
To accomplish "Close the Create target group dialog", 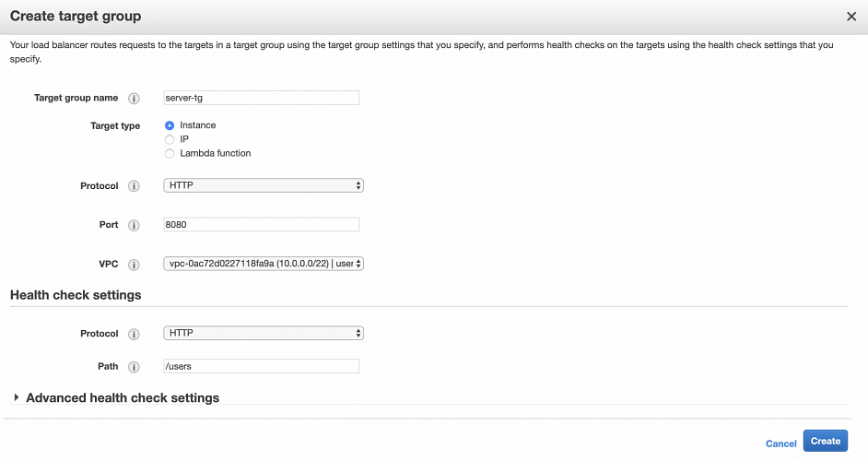I will tap(850, 17).
